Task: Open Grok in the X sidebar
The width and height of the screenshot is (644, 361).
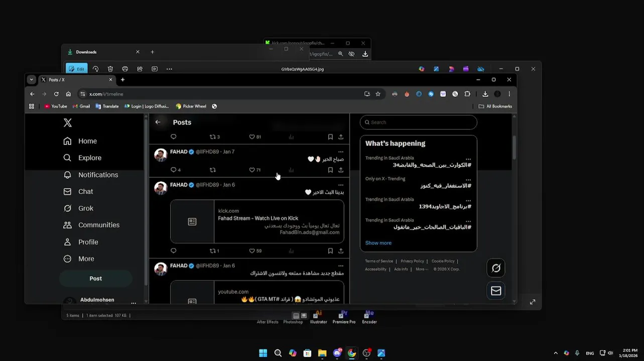Action: (78, 209)
